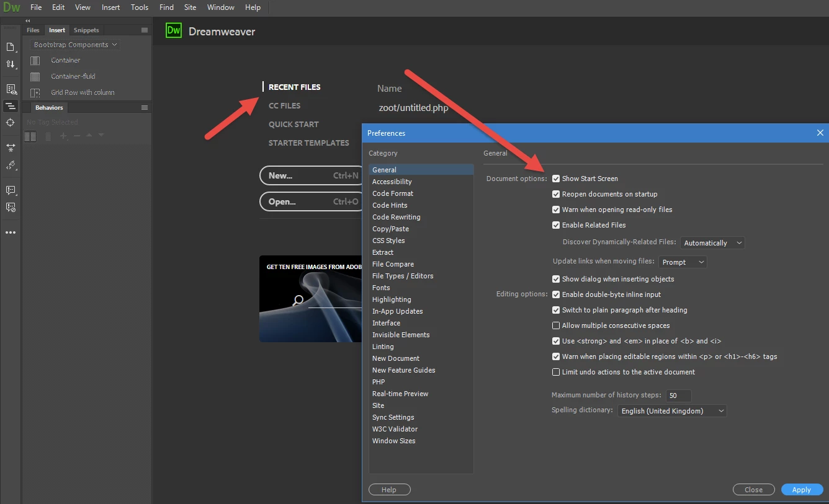
Task: Open the Insert panel options menu icon
Action: (145, 30)
